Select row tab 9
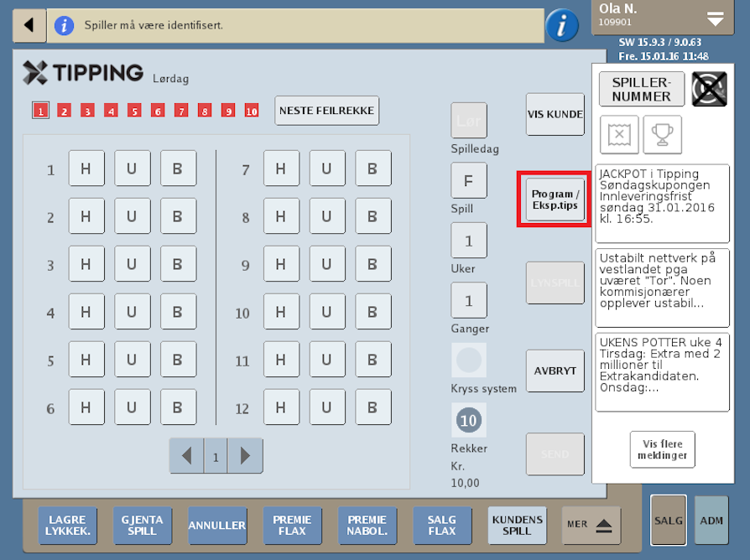The height and width of the screenshot is (560, 750). click(x=228, y=111)
